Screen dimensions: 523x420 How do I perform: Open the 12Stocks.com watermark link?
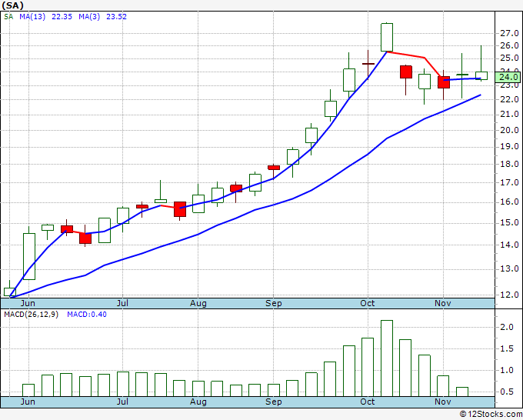pos(489,414)
